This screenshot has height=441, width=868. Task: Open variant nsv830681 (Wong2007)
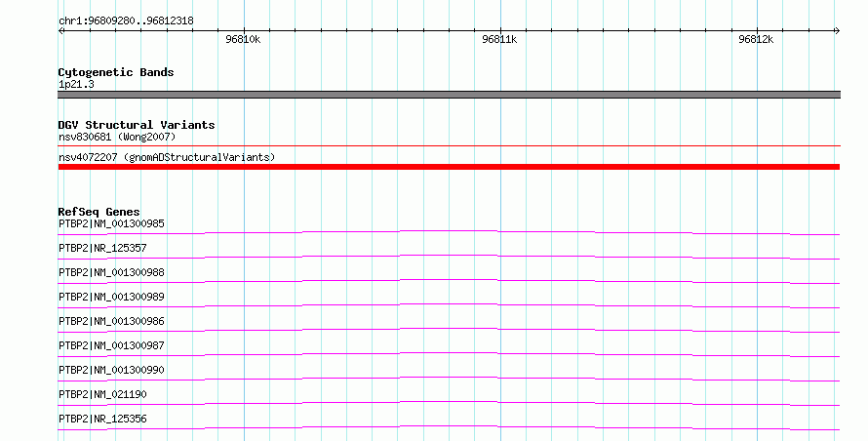click(x=117, y=137)
